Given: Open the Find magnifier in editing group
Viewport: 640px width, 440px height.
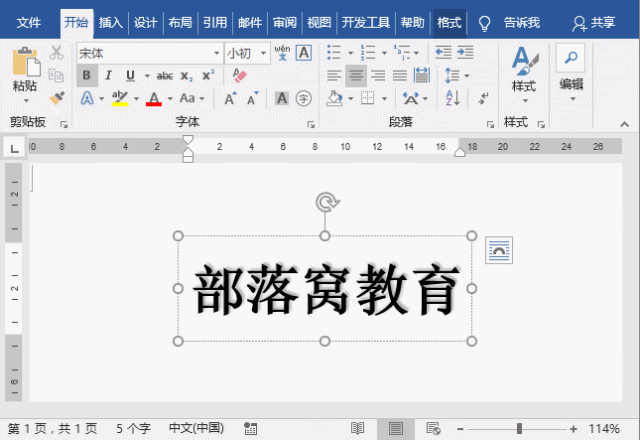Looking at the screenshot, I should (571, 58).
